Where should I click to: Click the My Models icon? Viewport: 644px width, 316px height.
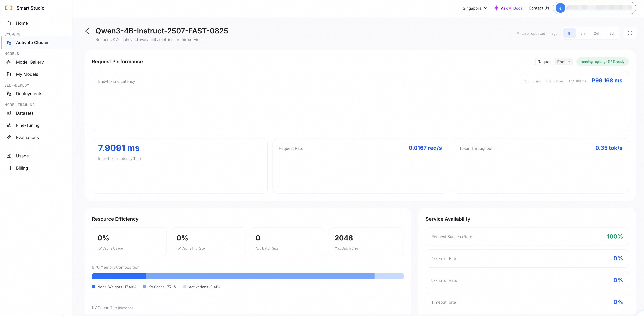click(9, 74)
